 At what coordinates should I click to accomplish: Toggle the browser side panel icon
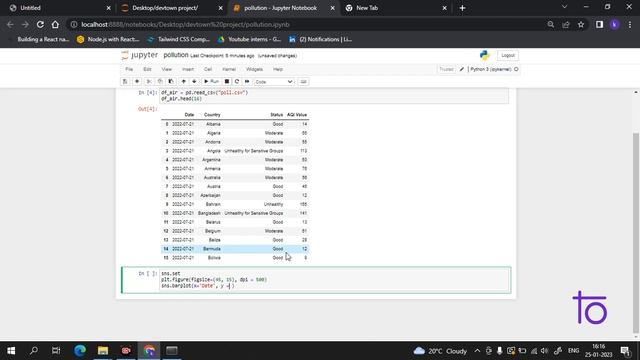599,24
